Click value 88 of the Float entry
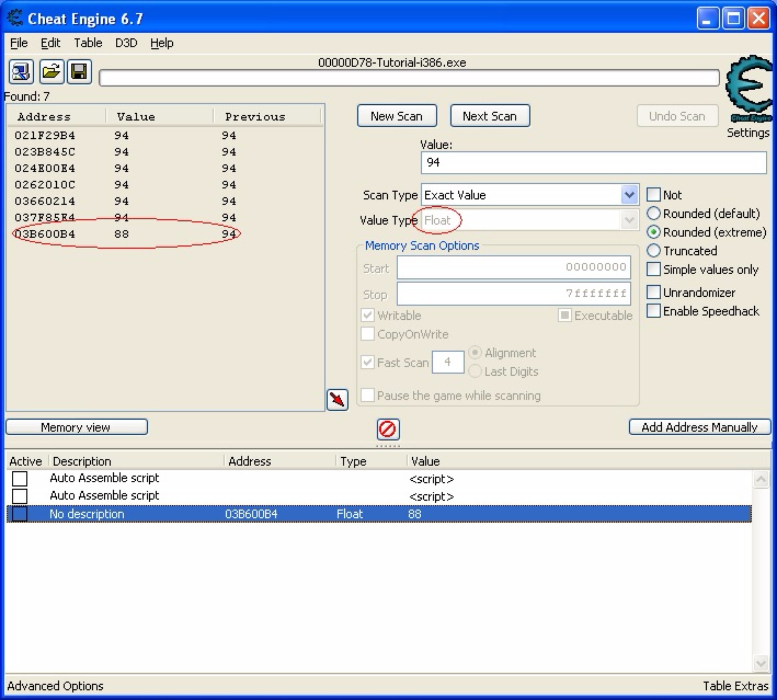The width and height of the screenshot is (777, 700). pos(415,514)
